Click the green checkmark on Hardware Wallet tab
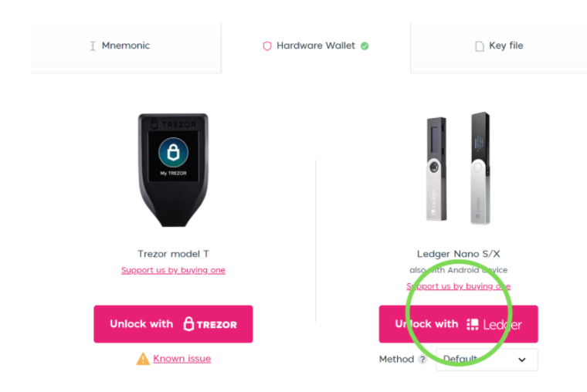The height and width of the screenshot is (392, 587). (365, 46)
